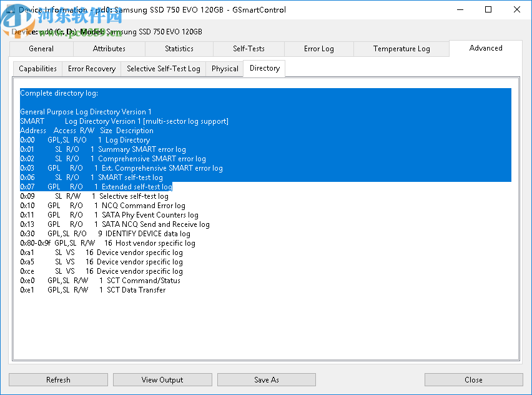This screenshot has width=532, height=395.
Task: Click 'General Purpose Log Directory Version 1' line
Action: coord(86,112)
